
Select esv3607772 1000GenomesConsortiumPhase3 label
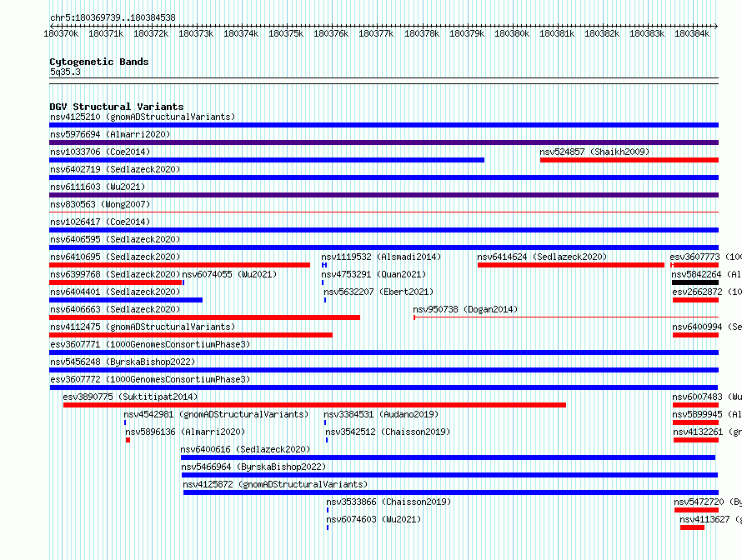[150, 379]
